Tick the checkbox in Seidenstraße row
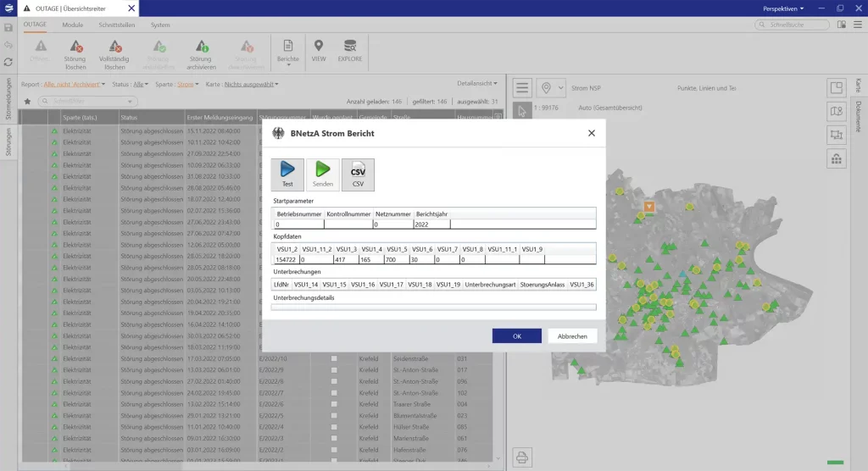Image resolution: width=868 pixels, height=471 pixels. (x=334, y=358)
